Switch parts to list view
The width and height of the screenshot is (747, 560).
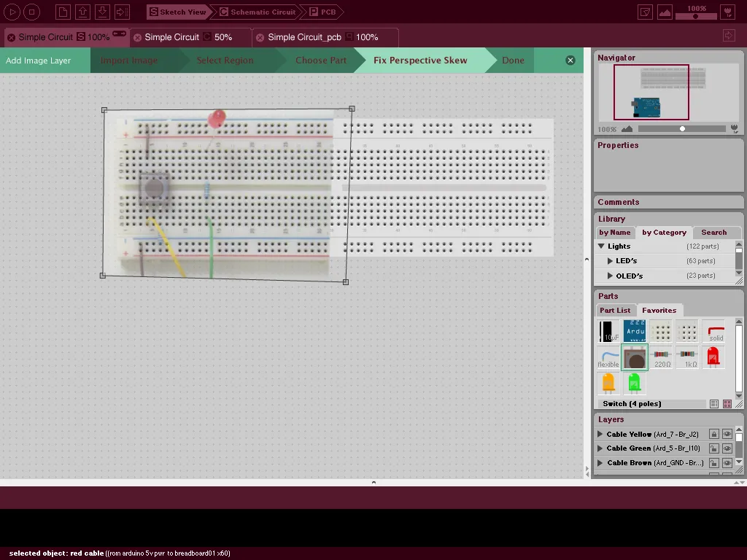coord(713,404)
